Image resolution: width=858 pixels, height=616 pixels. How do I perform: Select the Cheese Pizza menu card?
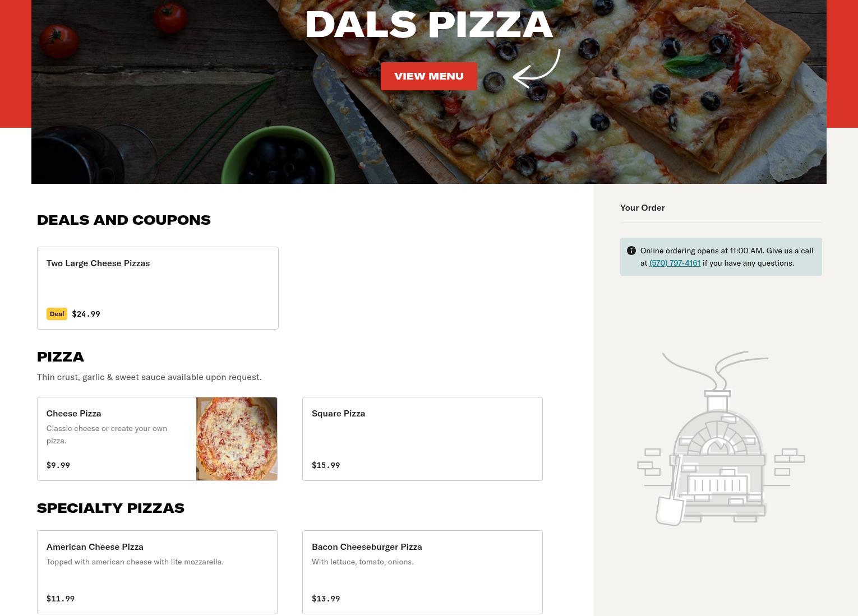point(157,439)
